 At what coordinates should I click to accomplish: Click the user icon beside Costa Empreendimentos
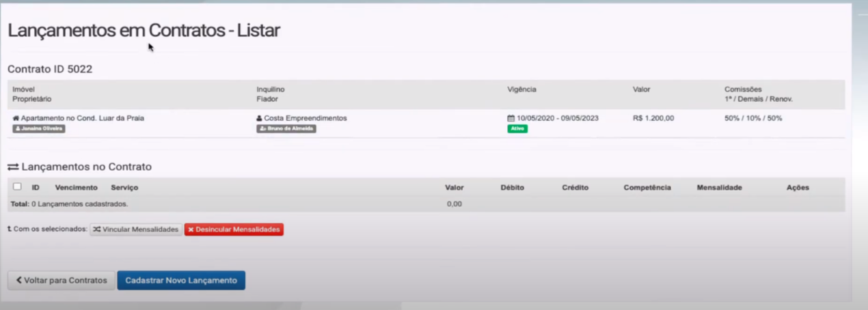point(260,118)
